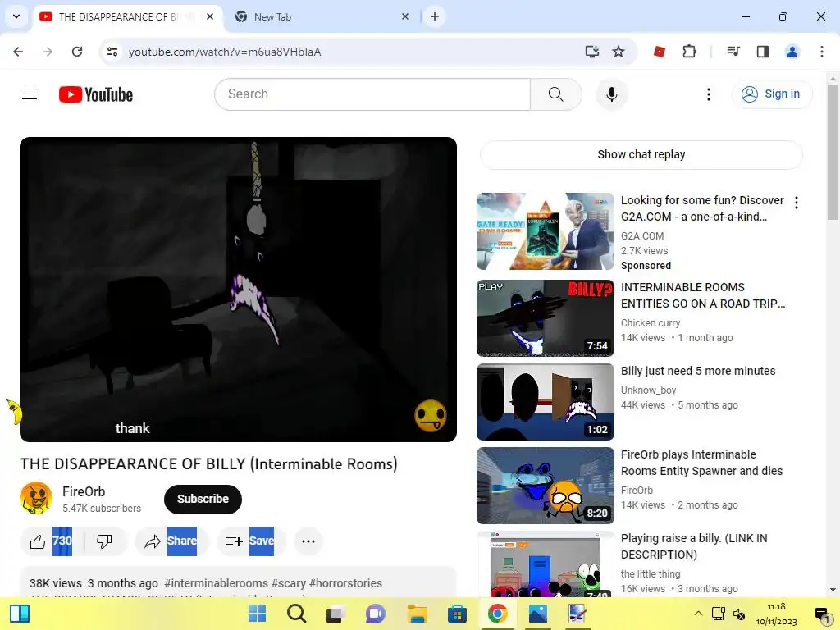Click the Subscribe button

click(203, 499)
